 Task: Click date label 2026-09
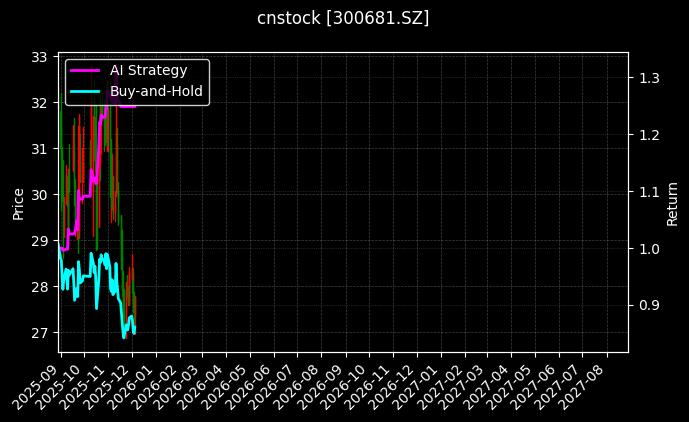(320, 386)
